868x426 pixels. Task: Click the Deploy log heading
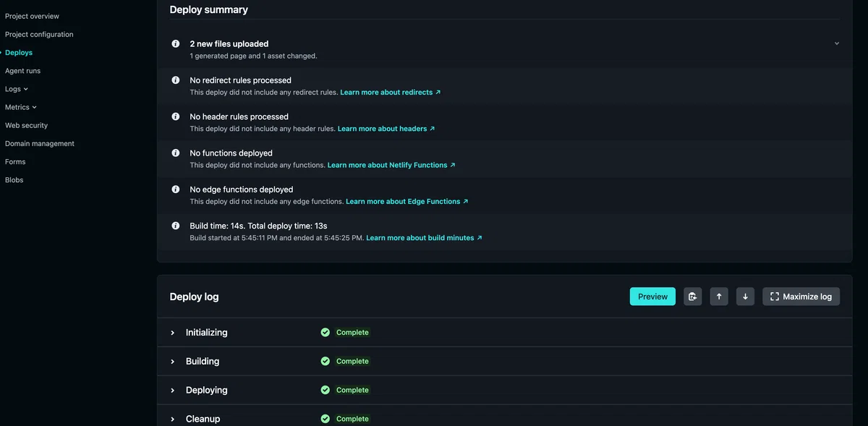click(194, 297)
